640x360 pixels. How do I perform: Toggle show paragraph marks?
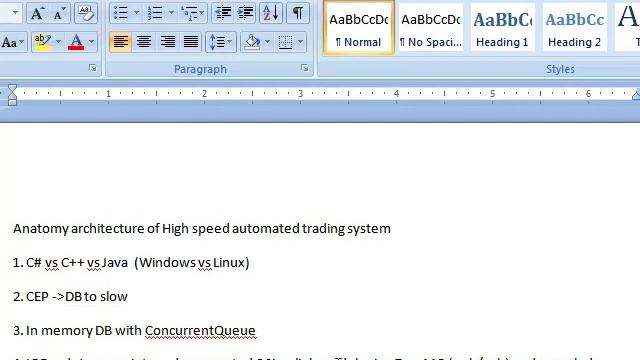pos(298,13)
